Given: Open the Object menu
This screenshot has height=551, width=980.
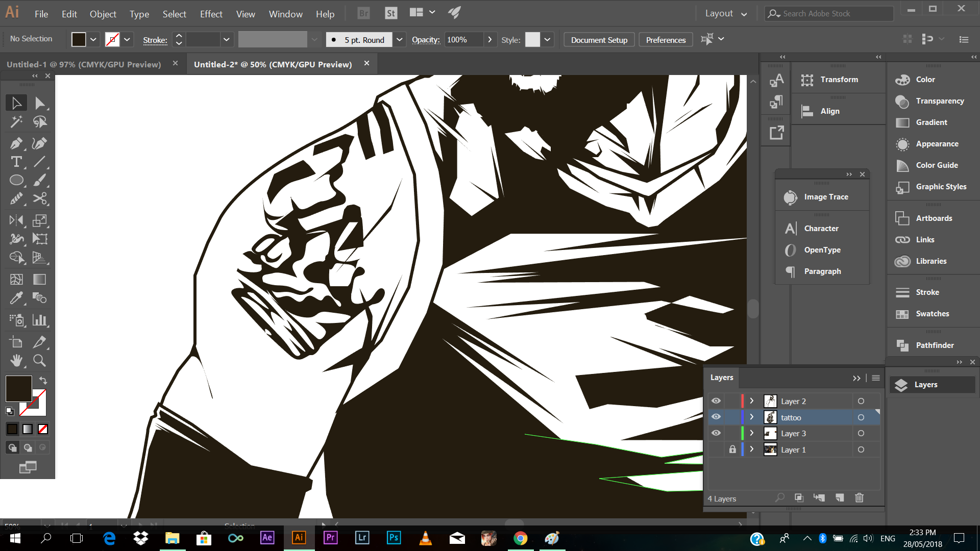Looking at the screenshot, I should coord(103,14).
